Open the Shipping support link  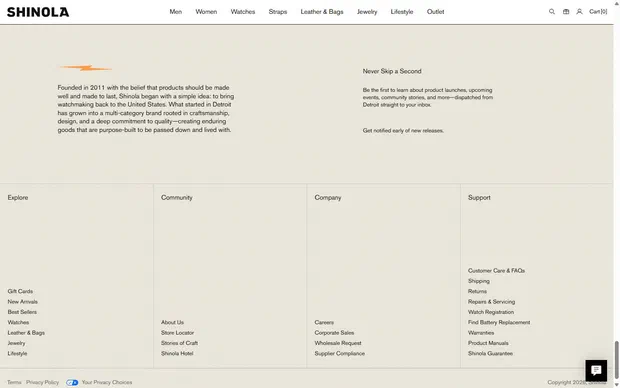point(479,281)
